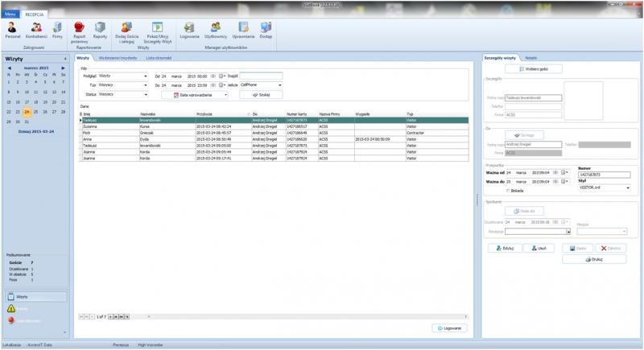The image size is (644, 350).
Task: Select the Anna Dyda row
Action: [x=274, y=139]
